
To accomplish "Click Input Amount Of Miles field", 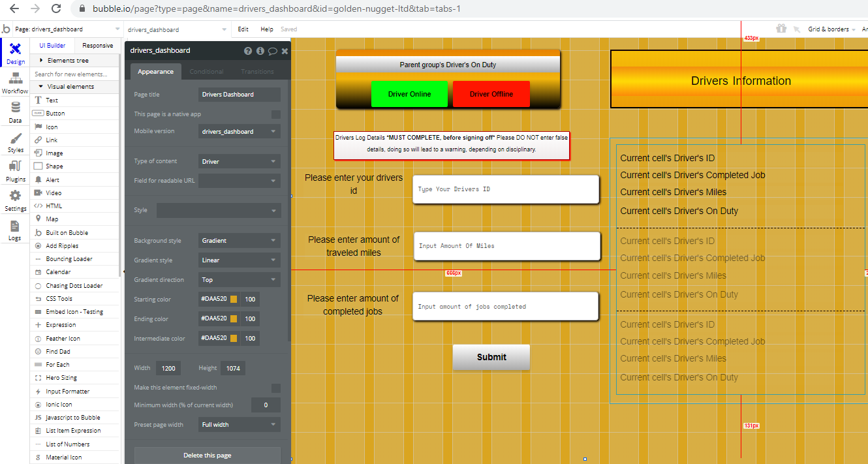I will point(506,246).
